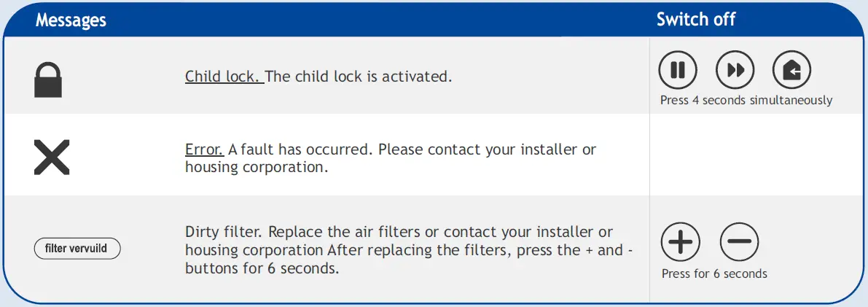Click "The child lock is activated." sentence
868x307 pixels.
tap(359, 77)
